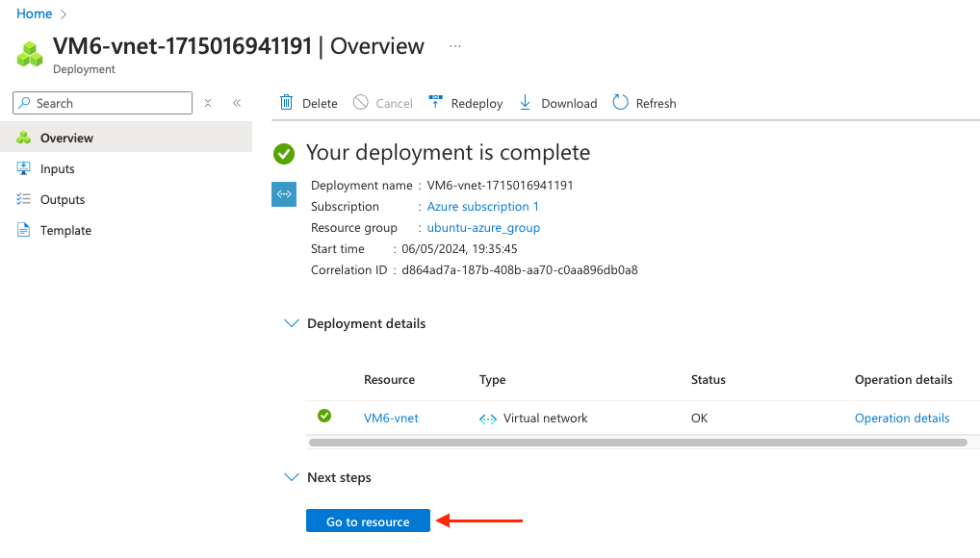
Task: Click the Deployment details heading text
Action: coord(366,323)
